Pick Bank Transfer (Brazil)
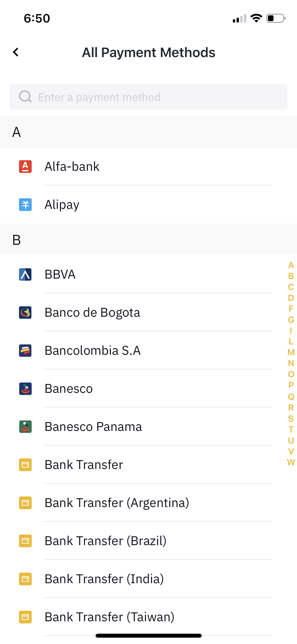This screenshot has width=297, height=644. click(148, 541)
